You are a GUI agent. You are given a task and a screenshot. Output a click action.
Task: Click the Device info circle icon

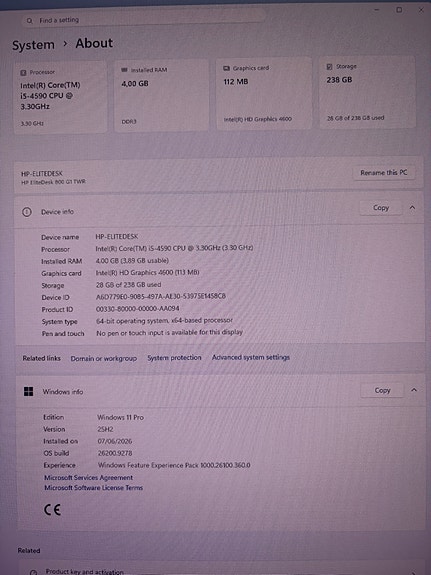[27, 212]
